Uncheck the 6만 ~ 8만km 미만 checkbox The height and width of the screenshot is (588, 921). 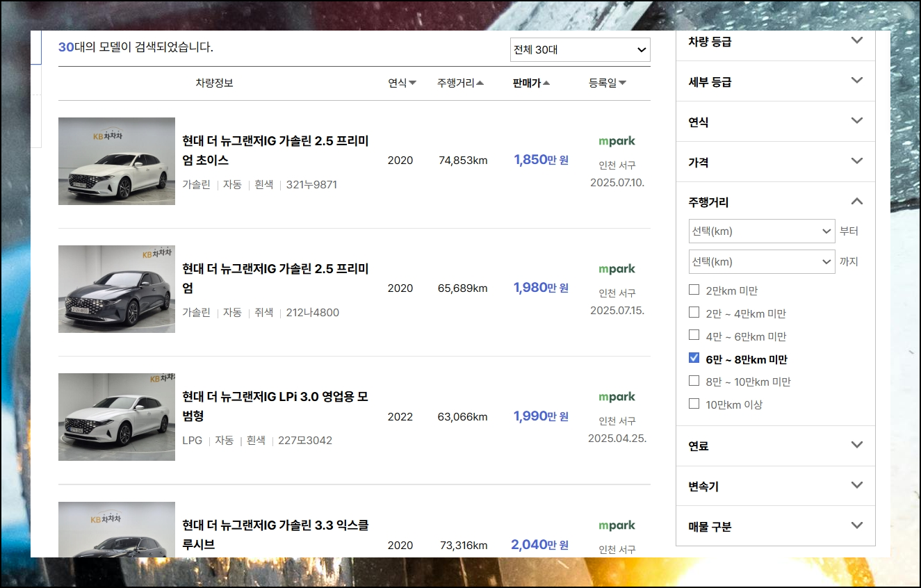[694, 359]
